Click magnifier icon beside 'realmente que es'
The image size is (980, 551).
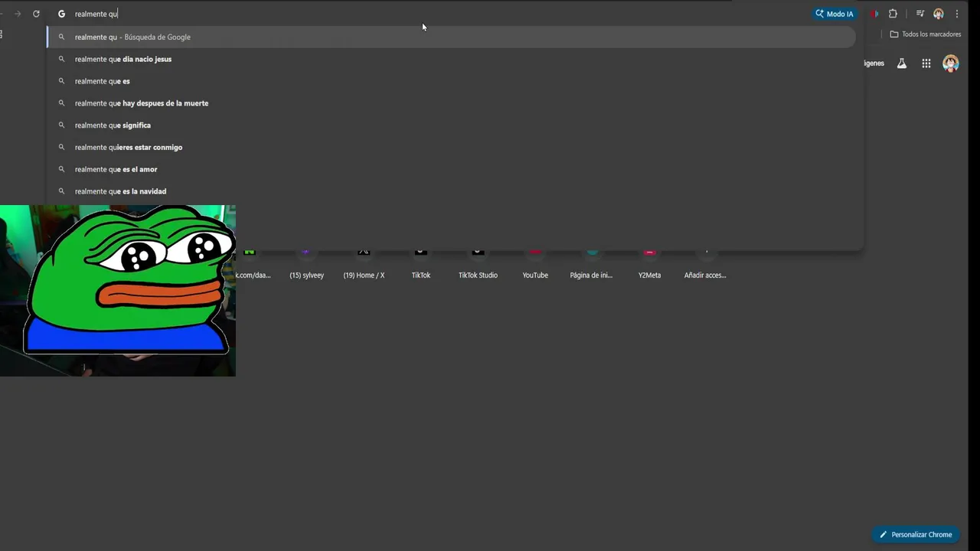click(61, 81)
